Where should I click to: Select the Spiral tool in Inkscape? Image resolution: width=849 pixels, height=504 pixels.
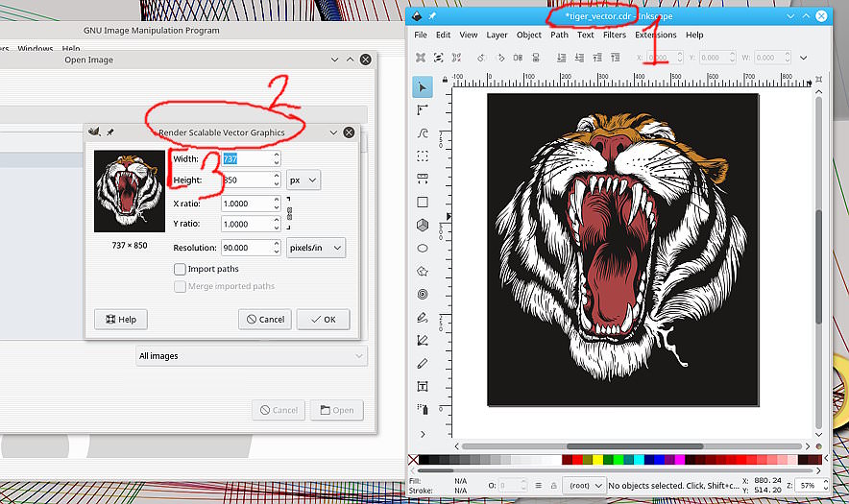click(x=423, y=294)
